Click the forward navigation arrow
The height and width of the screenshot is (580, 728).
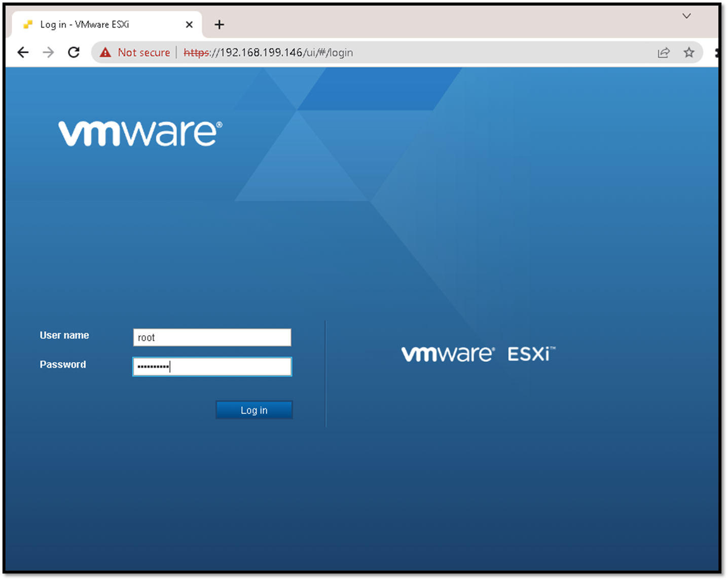(x=48, y=52)
